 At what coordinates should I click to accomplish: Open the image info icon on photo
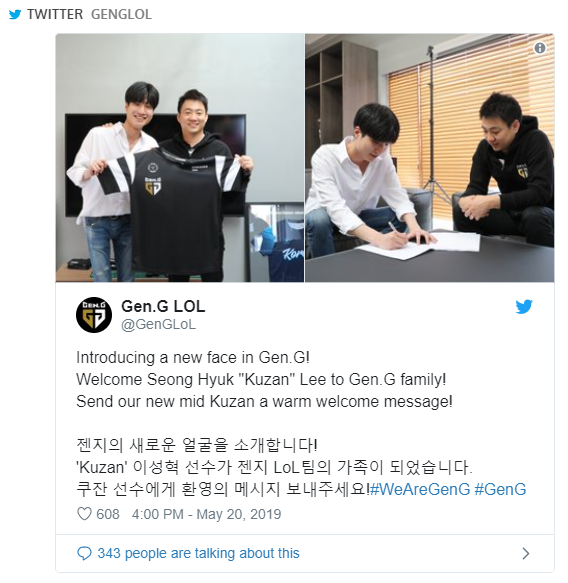540,48
